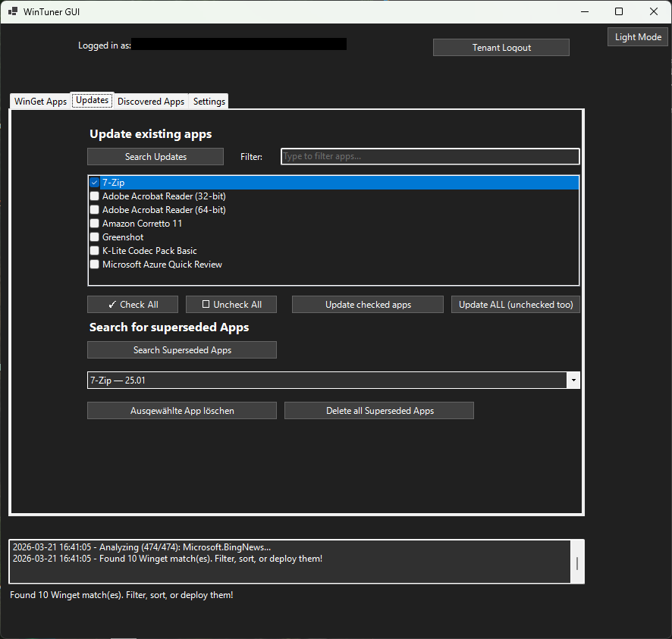This screenshot has width=672, height=639.
Task: Click the Check All button
Action: pos(133,305)
